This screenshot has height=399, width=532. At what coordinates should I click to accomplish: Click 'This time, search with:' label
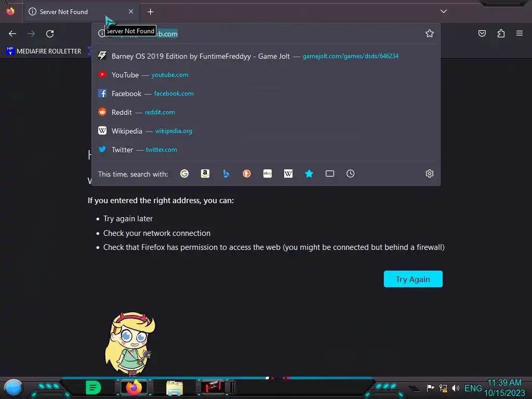click(133, 174)
